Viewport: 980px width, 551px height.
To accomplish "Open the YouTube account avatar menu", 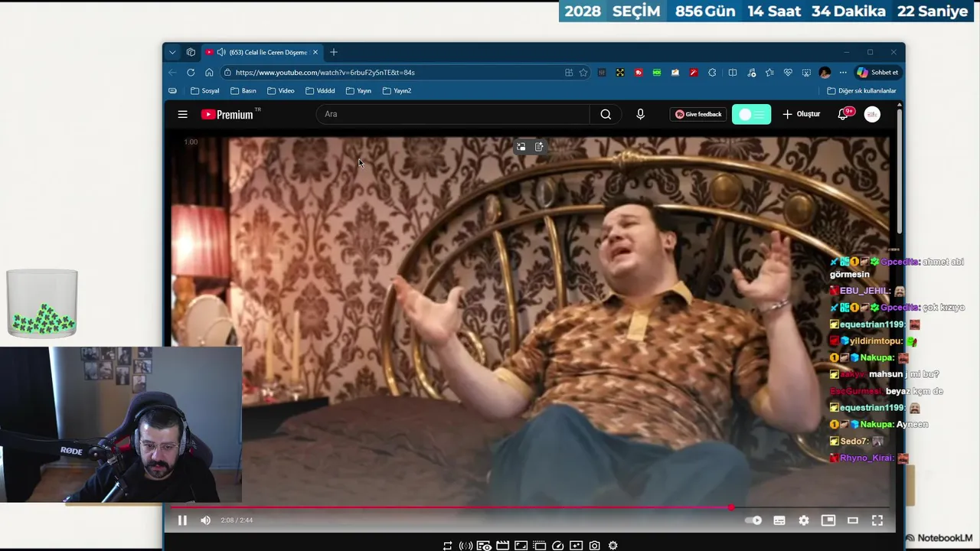I will (x=872, y=114).
